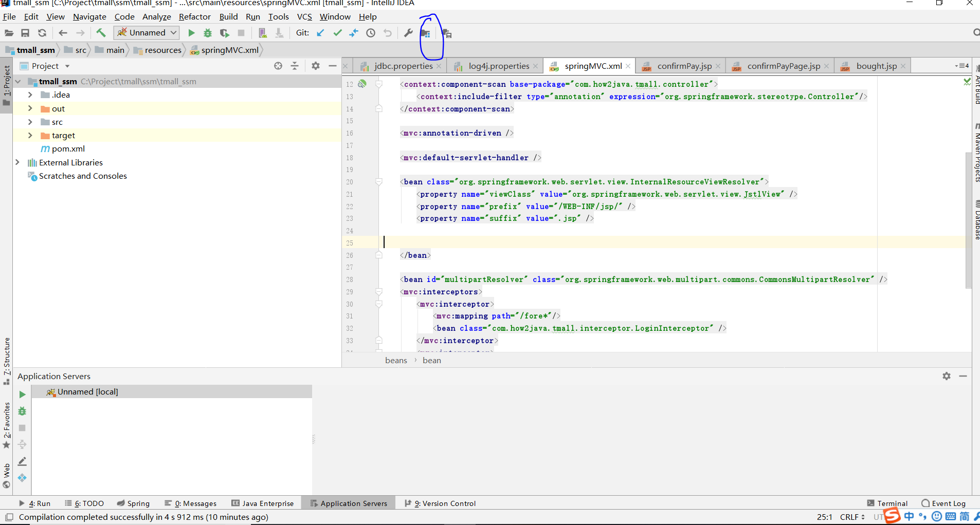Open the Refactor menu
Screen dimensions: 980x525
pos(194,17)
